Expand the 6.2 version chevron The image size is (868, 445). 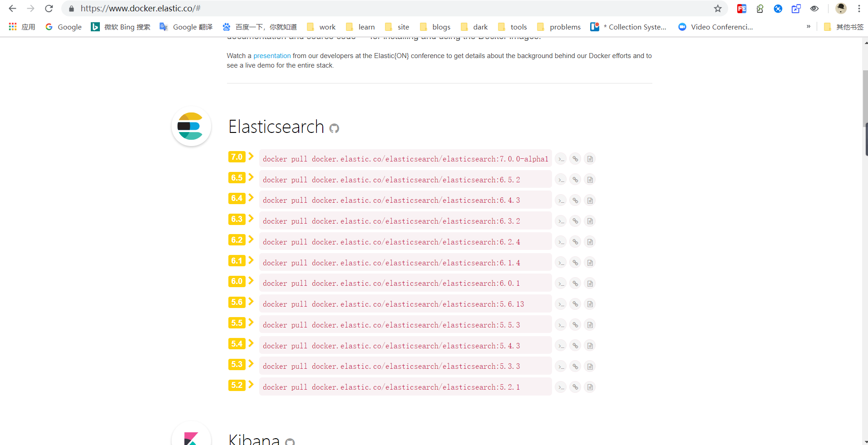tap(251, 239)
